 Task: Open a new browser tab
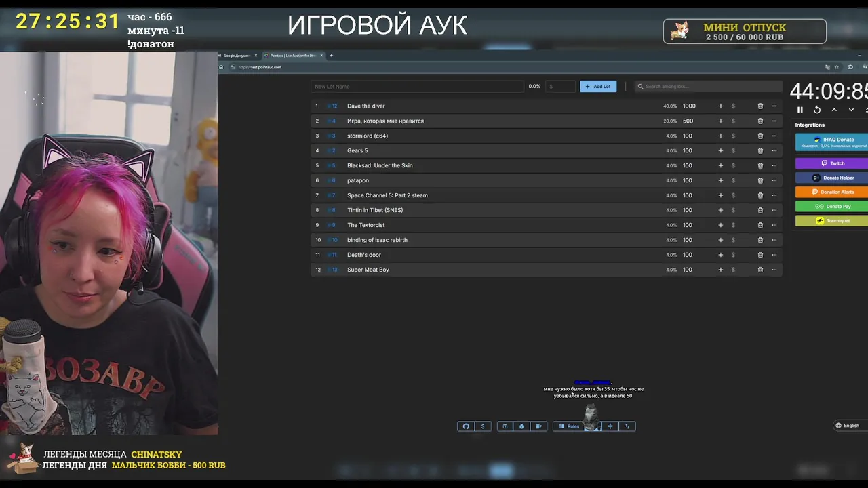pyautogui.click(x=332, y=56)
